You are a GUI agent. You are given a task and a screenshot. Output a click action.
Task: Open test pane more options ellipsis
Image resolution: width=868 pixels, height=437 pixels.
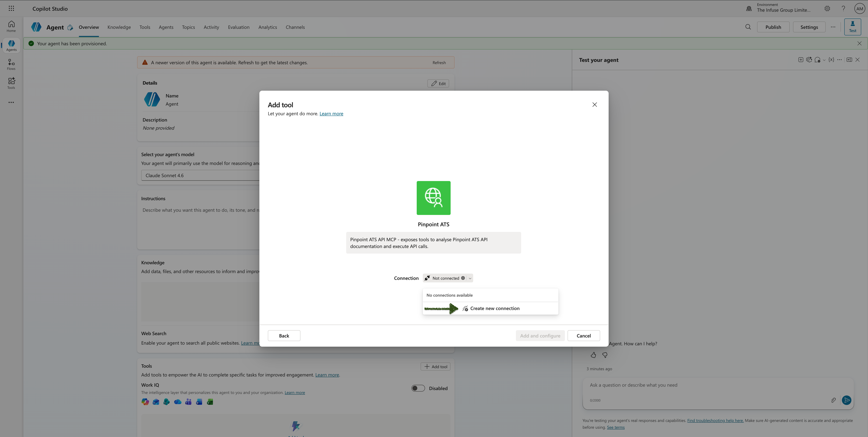(x=840, y=60)
